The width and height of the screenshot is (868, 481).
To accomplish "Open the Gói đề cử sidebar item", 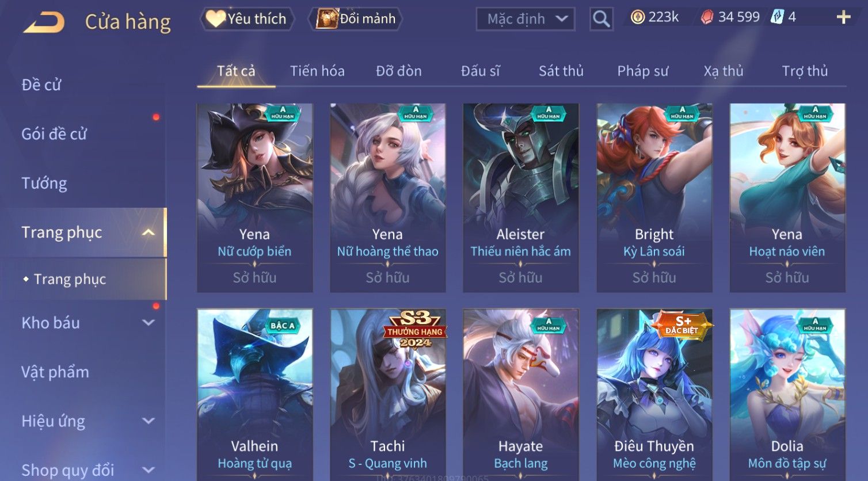I will [54, 134].
